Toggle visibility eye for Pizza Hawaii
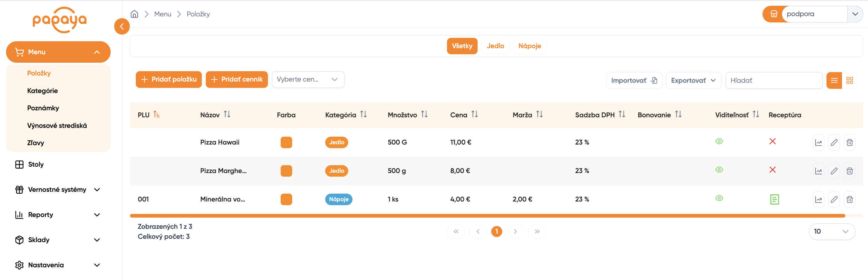Image resolution: width=868 pixels, height=280 pixels. tap(719, 141)
